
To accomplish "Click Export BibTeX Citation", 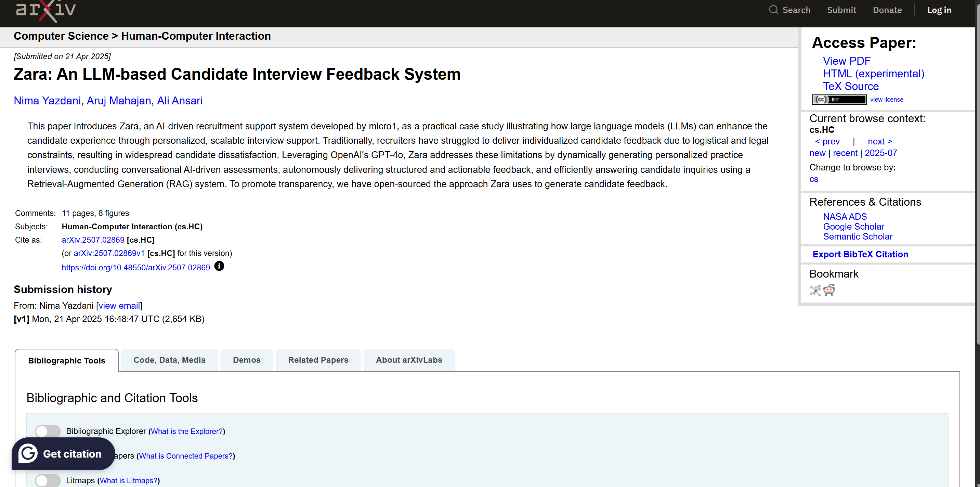I will [x=860, y=254].
